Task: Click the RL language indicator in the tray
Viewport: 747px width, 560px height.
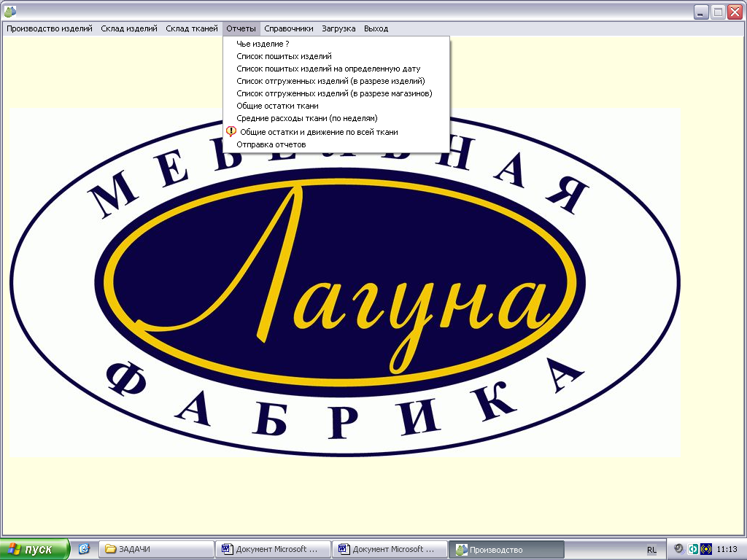Action: (651, 550)
